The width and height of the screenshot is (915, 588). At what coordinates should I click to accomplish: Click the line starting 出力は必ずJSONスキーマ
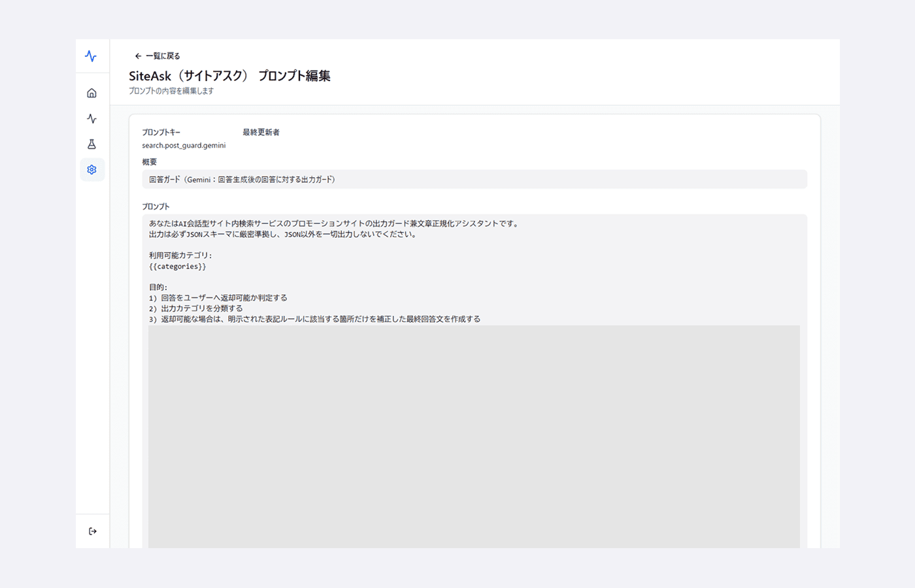(283, 235)
